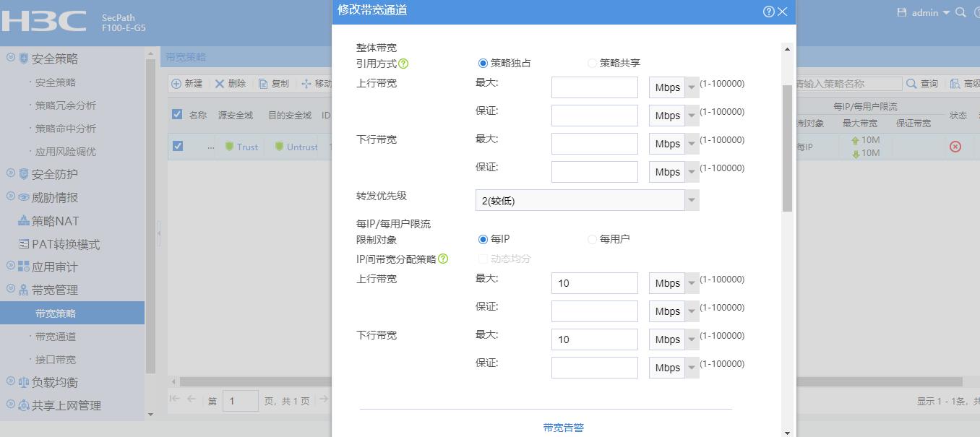The image size is (980, 437).
Task: Open the 应用风险调优 sidebar item
Action: click(66, 152)
